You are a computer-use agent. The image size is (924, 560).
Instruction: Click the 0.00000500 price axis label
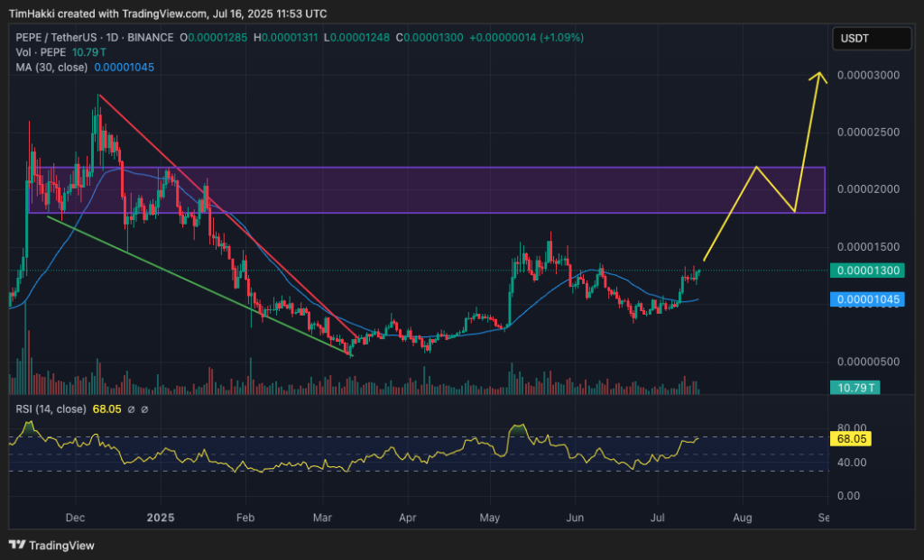click(x=868, y=362)
